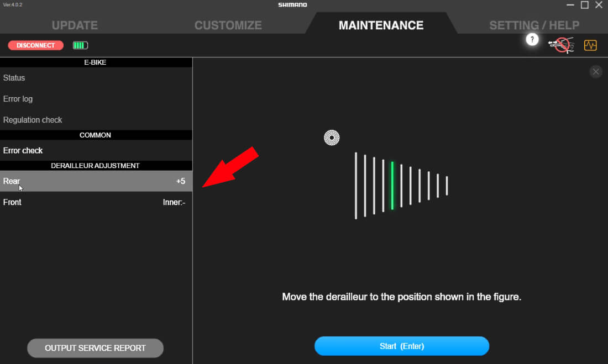Select Regulation check
608x364 pixels.
coord(33,119)
